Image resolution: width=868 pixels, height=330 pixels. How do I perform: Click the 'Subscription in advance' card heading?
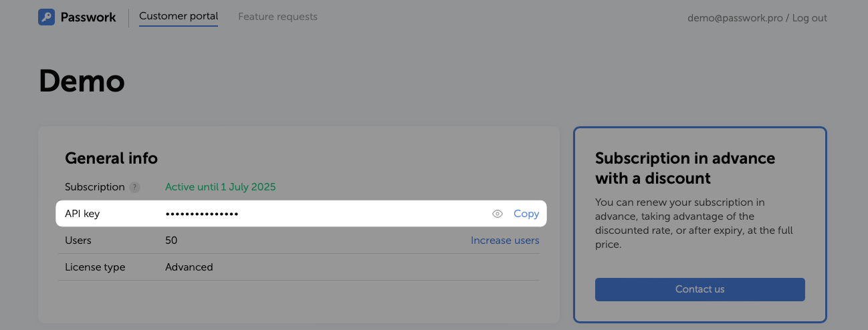coord(685,168)
